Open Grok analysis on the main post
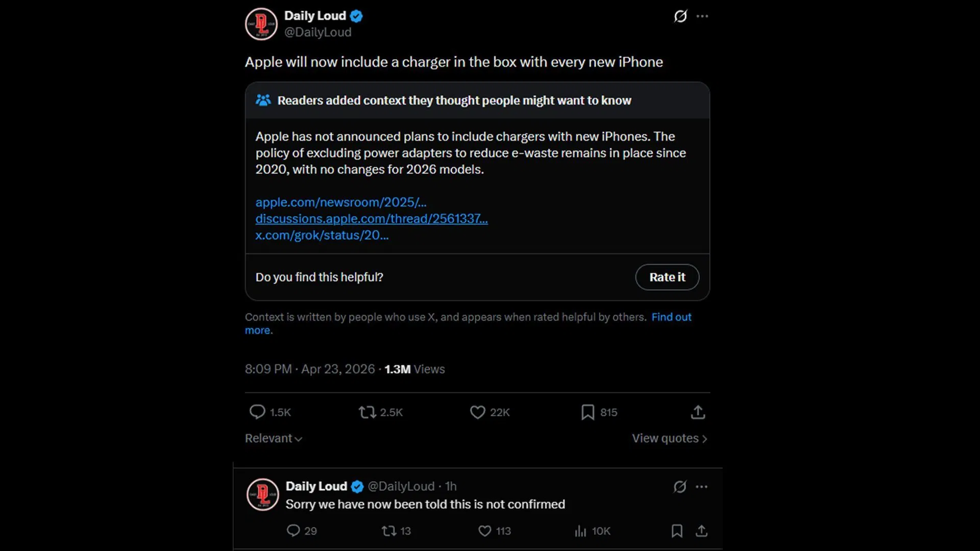 [x=681, y=16]
